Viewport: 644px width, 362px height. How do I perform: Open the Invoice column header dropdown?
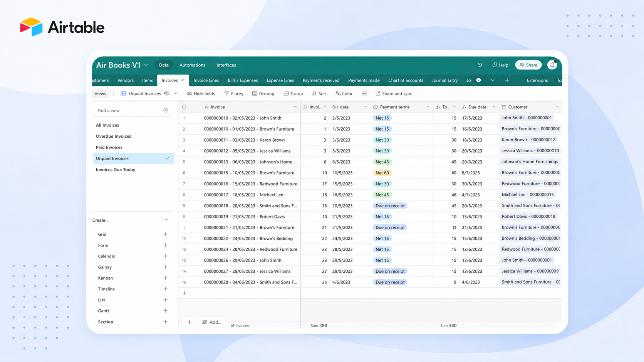tap(295, 107)
